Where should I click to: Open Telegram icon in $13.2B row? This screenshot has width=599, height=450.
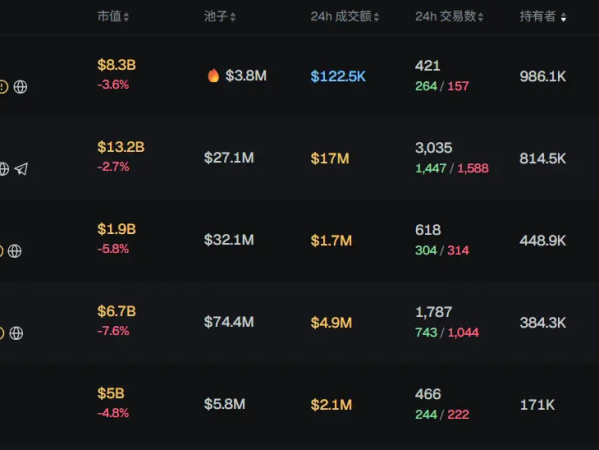coord(21,168)
